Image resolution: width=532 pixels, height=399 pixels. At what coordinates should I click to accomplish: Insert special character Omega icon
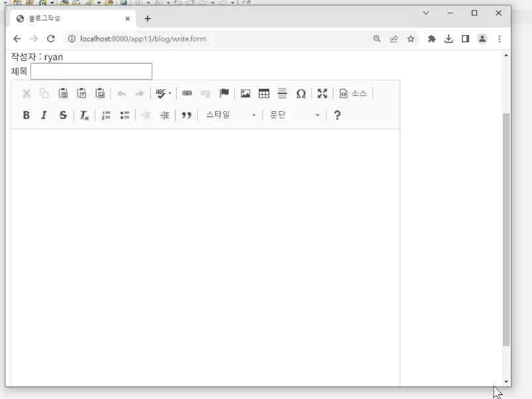click(301, 93)
